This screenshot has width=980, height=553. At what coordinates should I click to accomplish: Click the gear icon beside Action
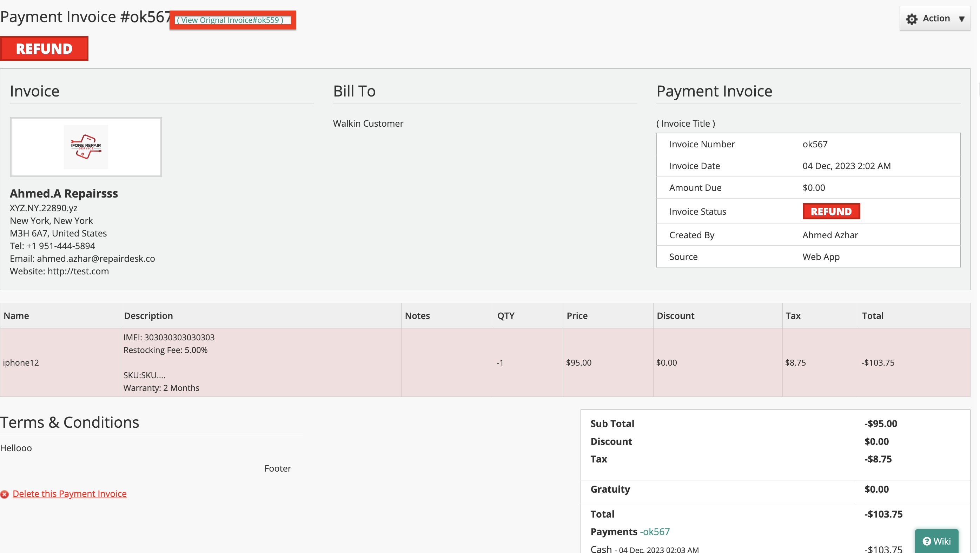[x=912, y=19]
